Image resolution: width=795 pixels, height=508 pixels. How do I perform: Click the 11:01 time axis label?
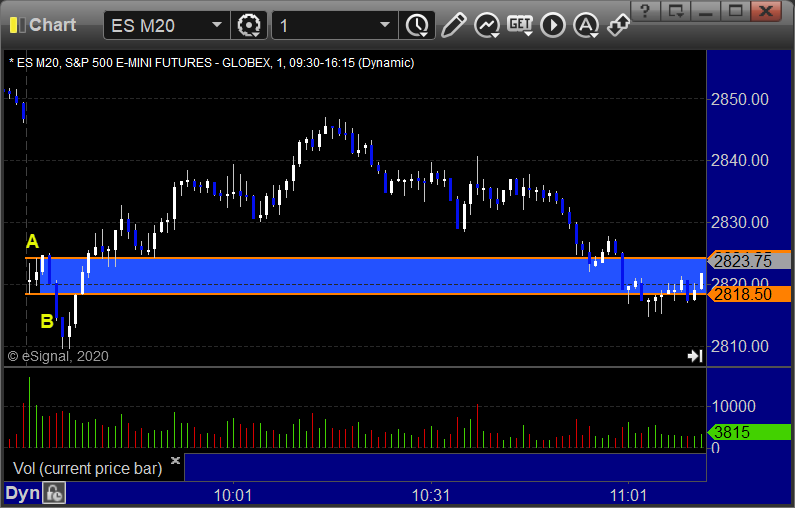tap(628, 495)
